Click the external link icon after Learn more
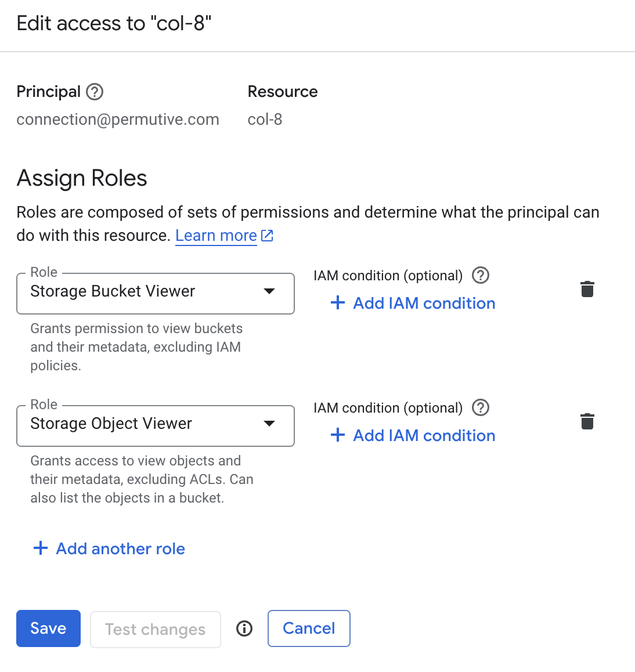This screenshot has height=672, width=635. click(x=267, y=235)
